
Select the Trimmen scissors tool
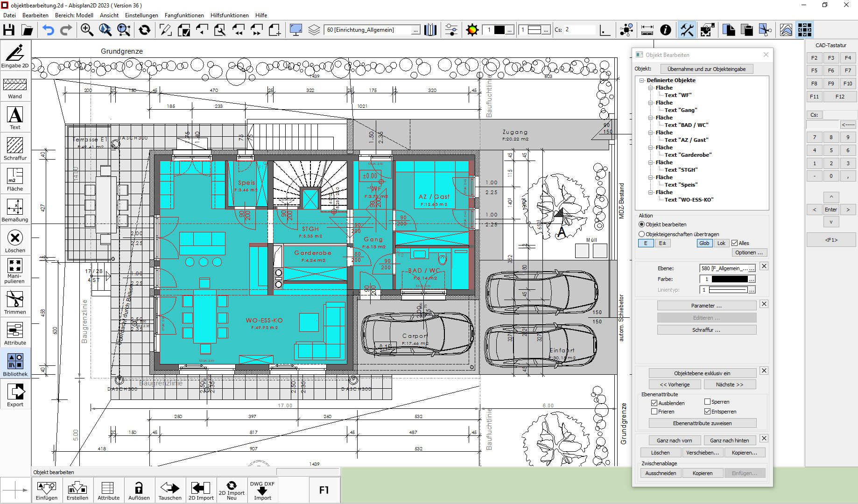[15, 302]
